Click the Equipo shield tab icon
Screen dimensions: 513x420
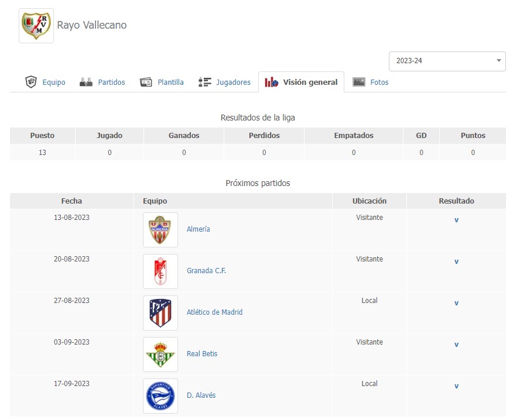click(x=31, y=82)
